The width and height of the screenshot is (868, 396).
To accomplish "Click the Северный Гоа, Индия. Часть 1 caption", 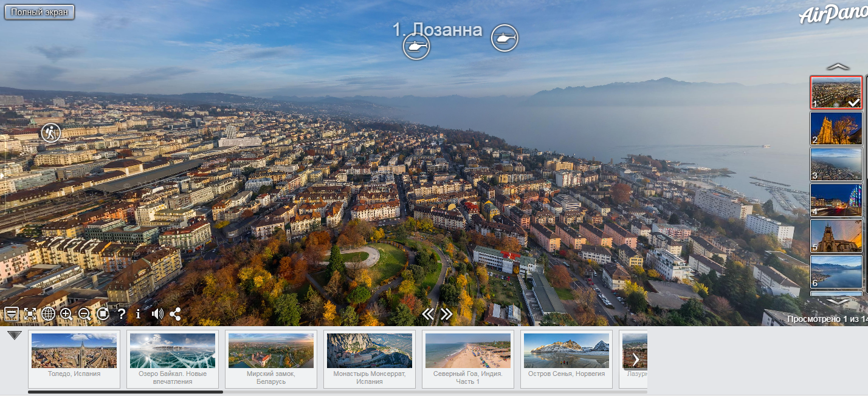I will (x=468, y=377).
